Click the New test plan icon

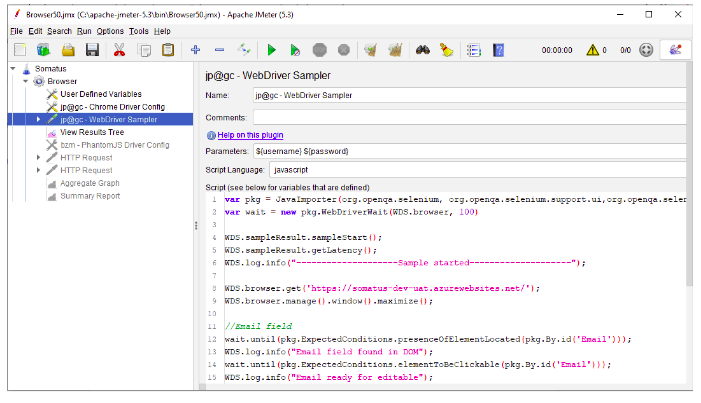pos(20,50)
